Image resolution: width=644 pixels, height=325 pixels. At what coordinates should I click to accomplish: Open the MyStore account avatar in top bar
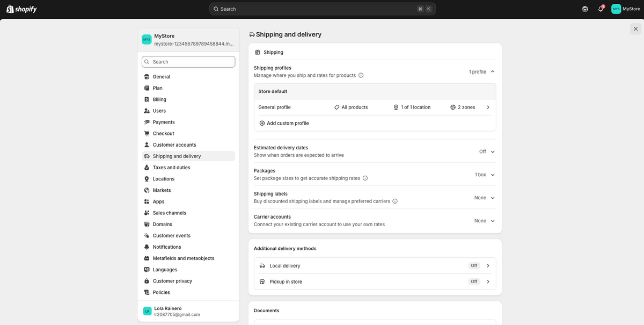pyautogui.click(x=616, y=9)
